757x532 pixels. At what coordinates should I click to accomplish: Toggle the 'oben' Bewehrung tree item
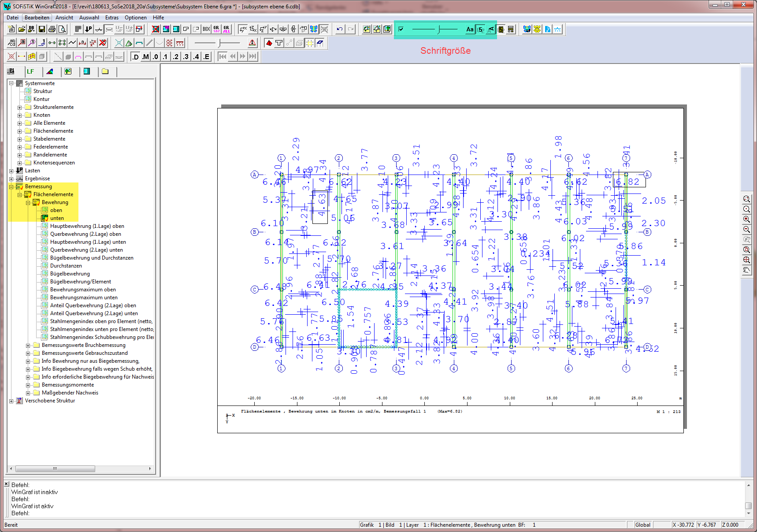[x=45, y=210]
